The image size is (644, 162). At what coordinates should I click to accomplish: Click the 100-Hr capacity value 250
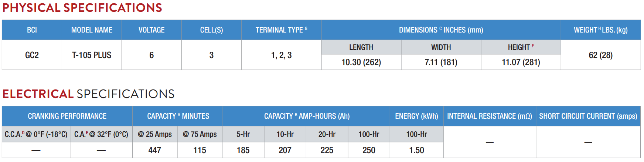point(369,150)
